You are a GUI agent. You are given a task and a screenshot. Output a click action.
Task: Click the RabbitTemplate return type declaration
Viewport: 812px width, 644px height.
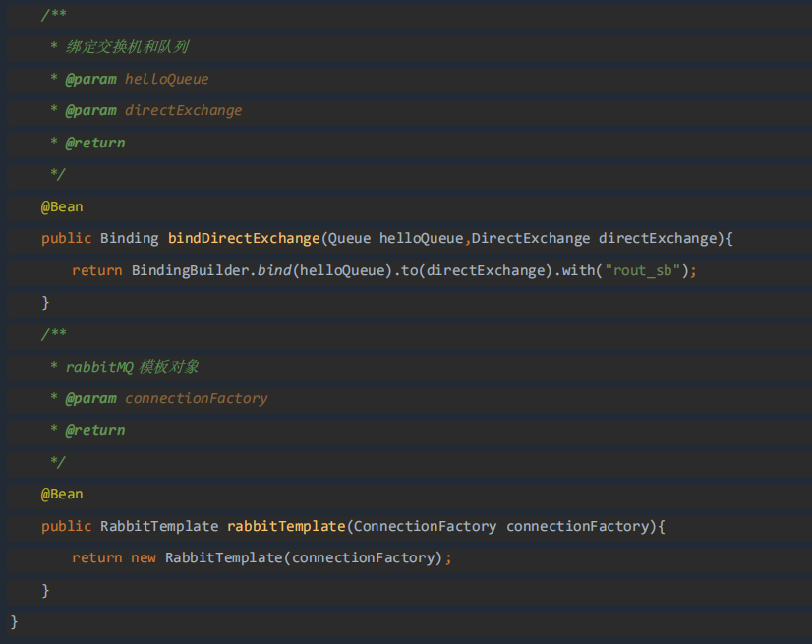(x=159, y=526)
